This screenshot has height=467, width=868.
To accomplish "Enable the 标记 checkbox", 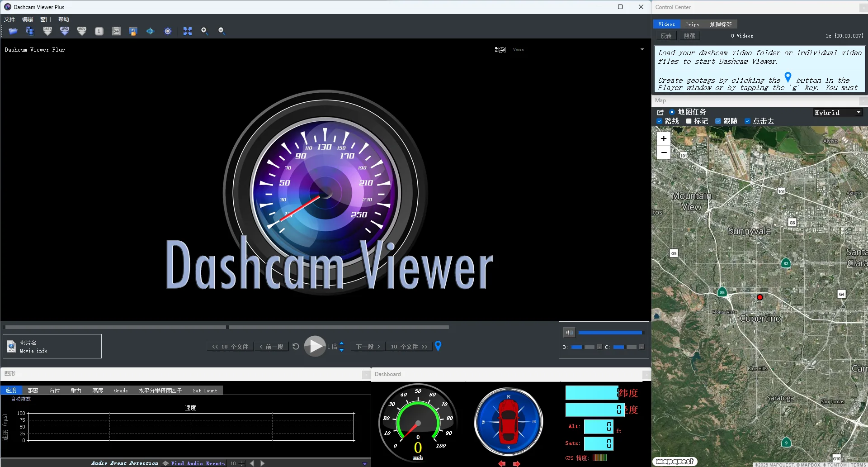I will point(689,121).
